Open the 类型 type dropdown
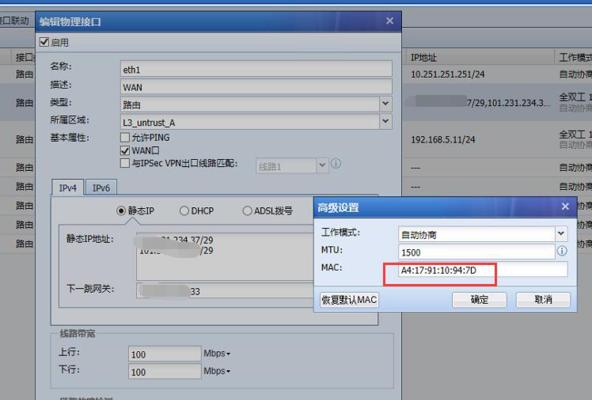 (385, 103)
